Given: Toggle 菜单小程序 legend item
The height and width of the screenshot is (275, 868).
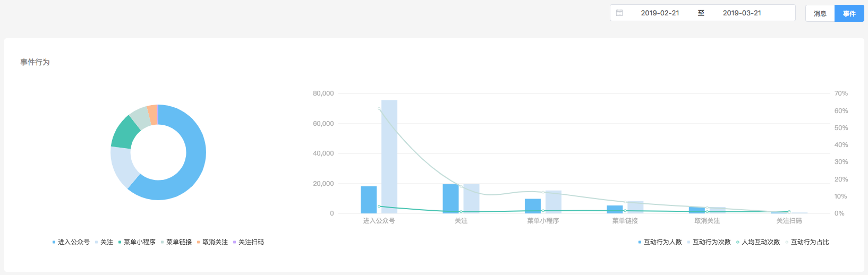Looking at the screenshot, I should point(139,242).
